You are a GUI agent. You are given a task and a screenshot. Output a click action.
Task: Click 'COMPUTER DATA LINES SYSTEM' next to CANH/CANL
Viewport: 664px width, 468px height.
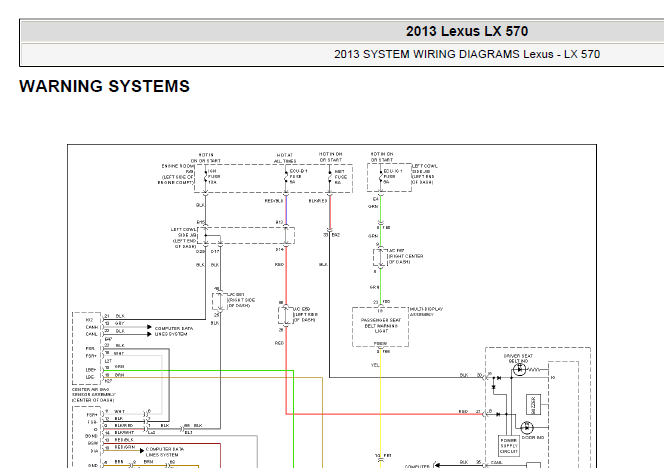(x=174, y=331)
